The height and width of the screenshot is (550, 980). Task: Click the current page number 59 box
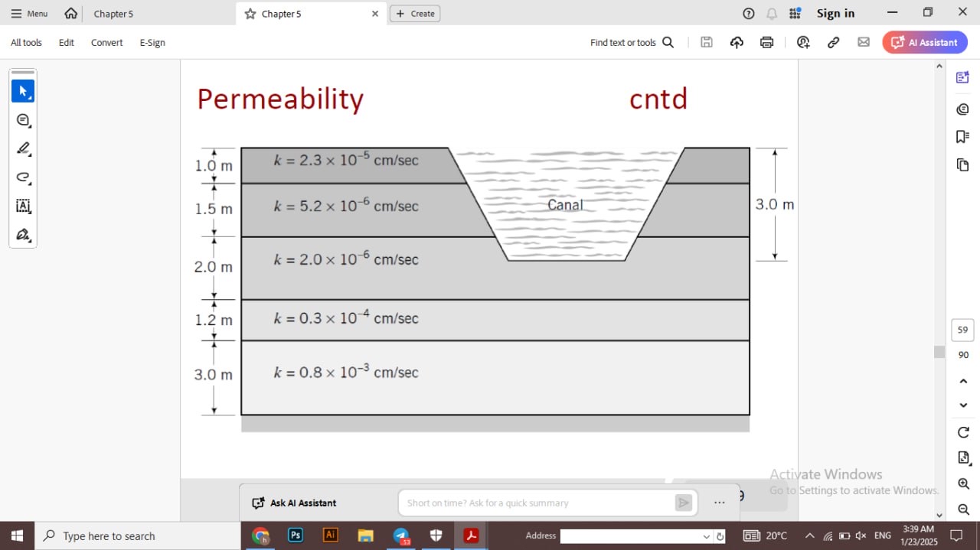pos(963,330)
